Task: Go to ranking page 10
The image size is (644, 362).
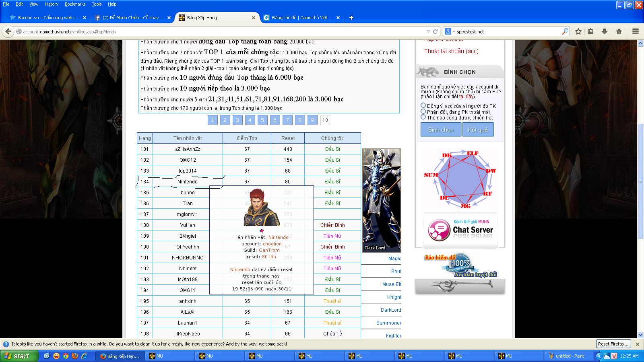Action: 325,120
